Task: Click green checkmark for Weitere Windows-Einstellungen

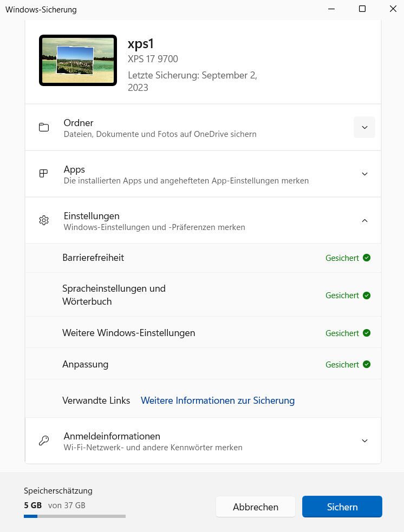Action: (x=367, y=333)
